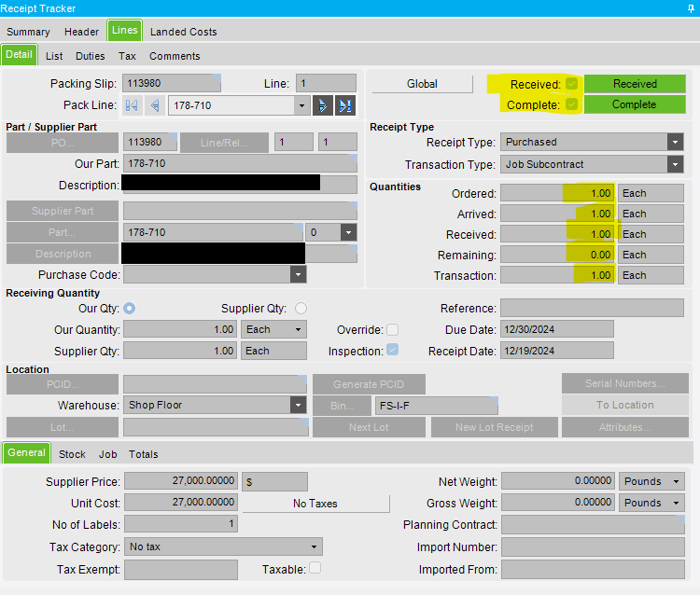
Task: Toggle the Complete checkbox
Action: click(x=571, y=104)
